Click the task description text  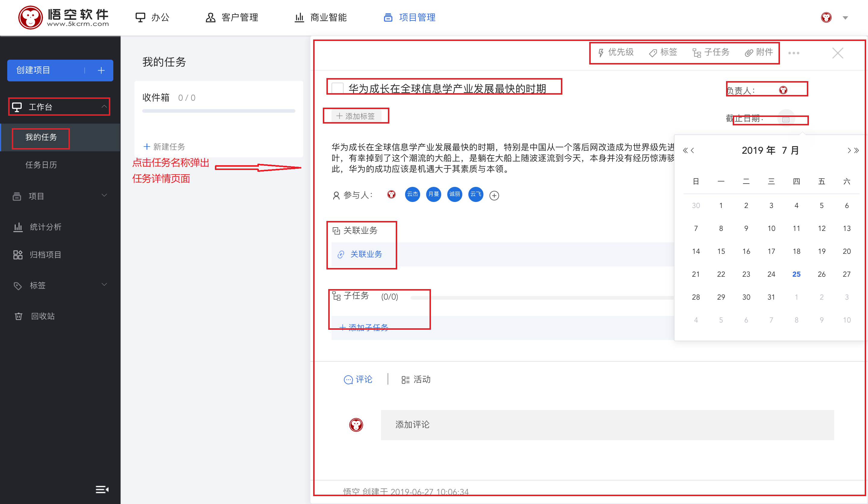503,158
